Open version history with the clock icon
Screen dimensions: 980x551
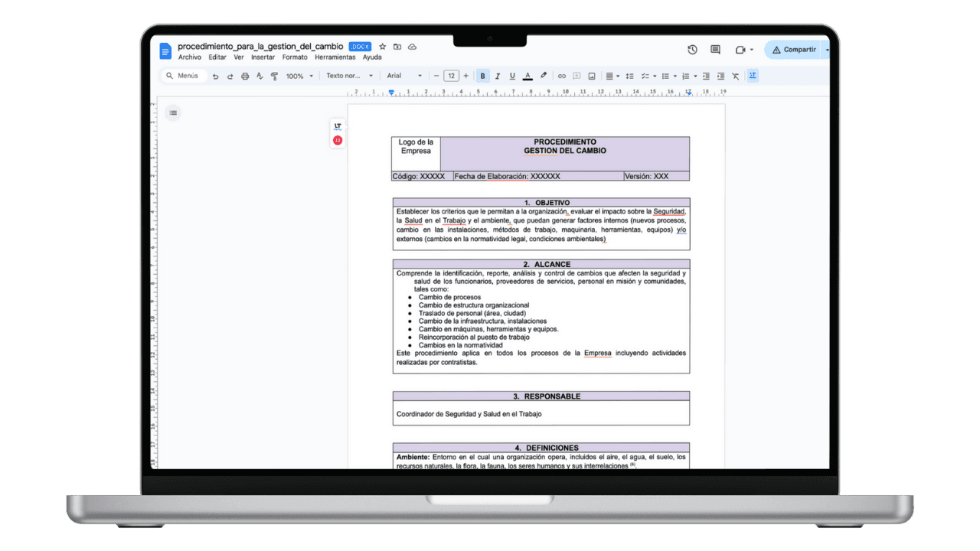point(692,49)
